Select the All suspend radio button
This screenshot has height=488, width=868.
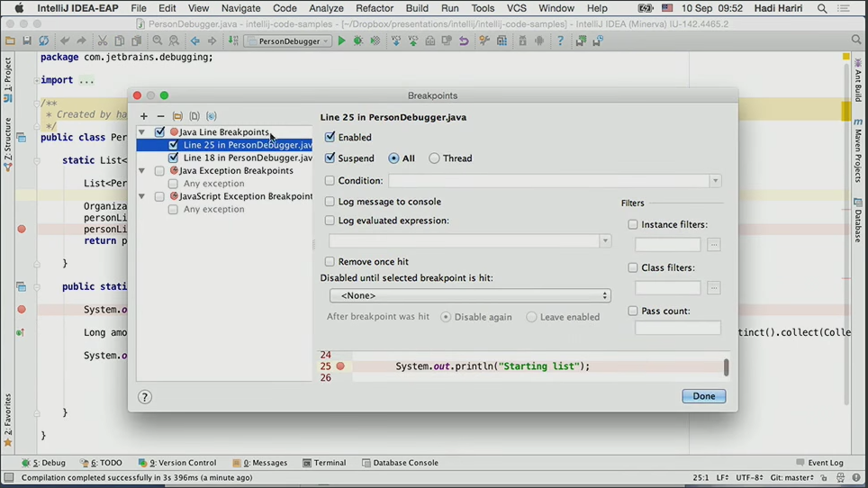[393, 158]
